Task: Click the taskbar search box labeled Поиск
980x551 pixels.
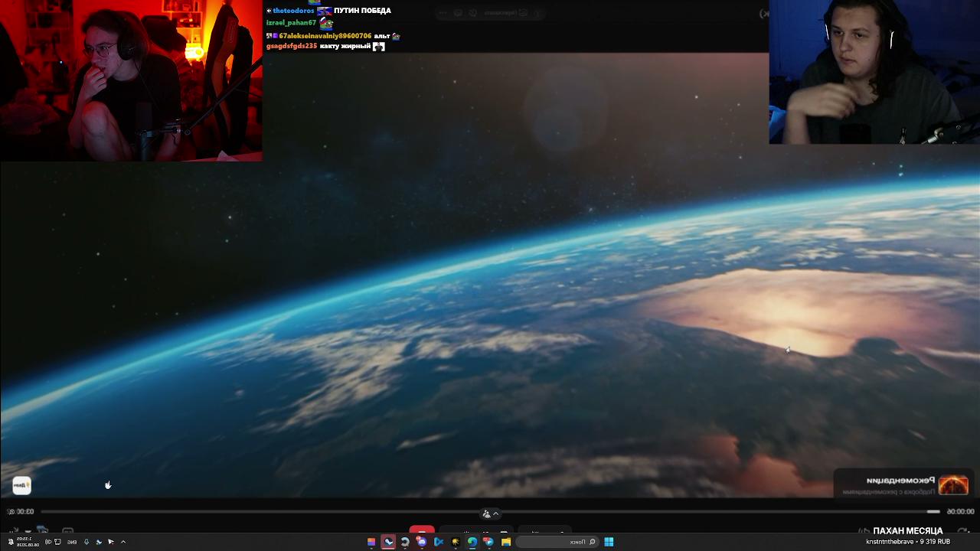Action: (x=557, y=542)
